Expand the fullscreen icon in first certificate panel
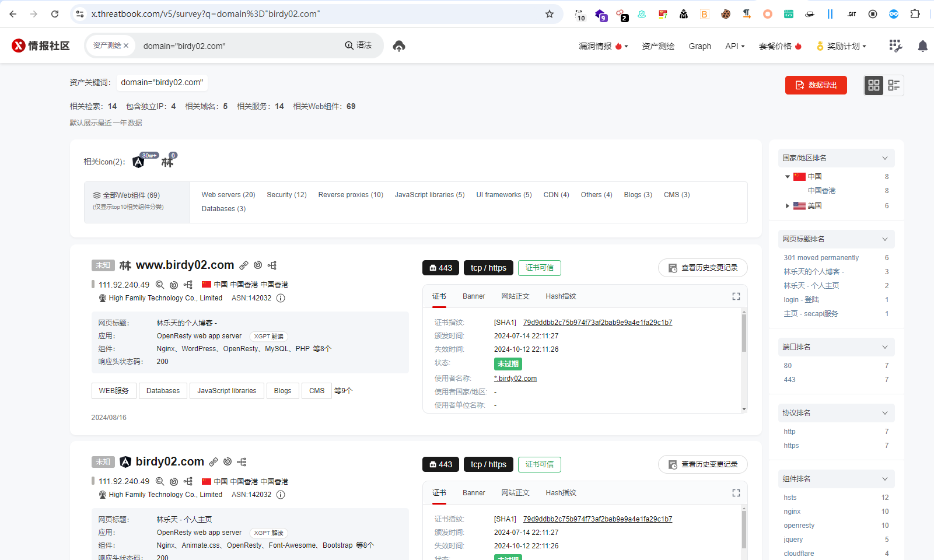 736,296
